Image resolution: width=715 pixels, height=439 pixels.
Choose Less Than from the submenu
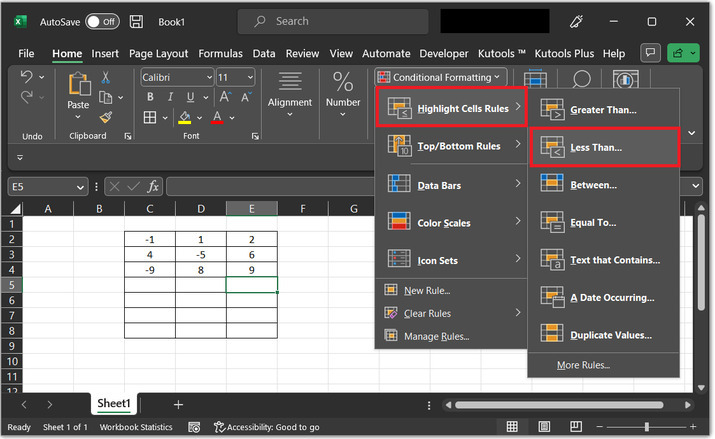(604, 147)
